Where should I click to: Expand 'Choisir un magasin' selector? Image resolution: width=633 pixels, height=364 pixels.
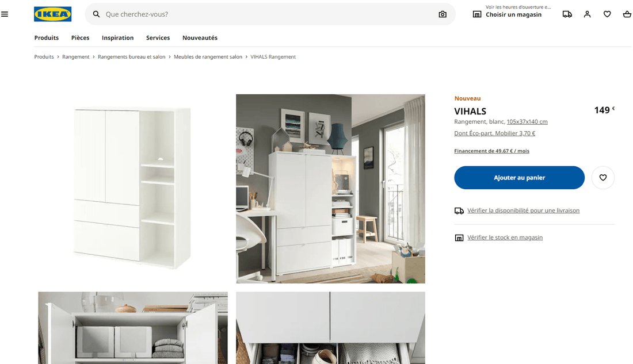[514, 14]
